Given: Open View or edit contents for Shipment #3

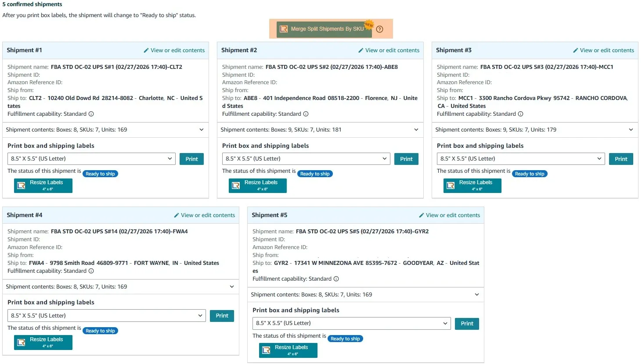Looking at the screenshot, I should tap(607, 50).
